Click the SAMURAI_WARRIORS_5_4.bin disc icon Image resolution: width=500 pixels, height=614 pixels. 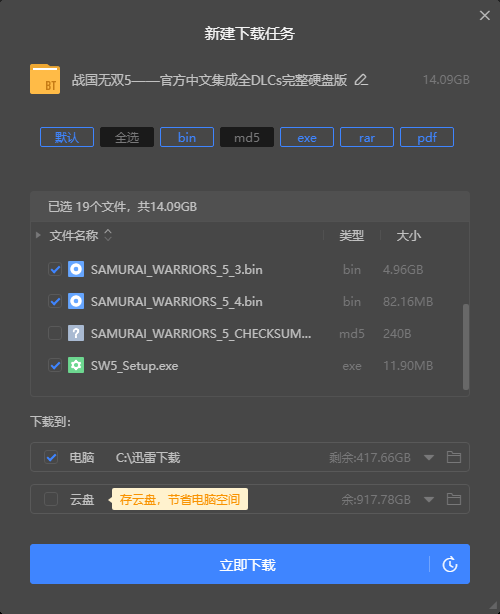tap(76, 302)
